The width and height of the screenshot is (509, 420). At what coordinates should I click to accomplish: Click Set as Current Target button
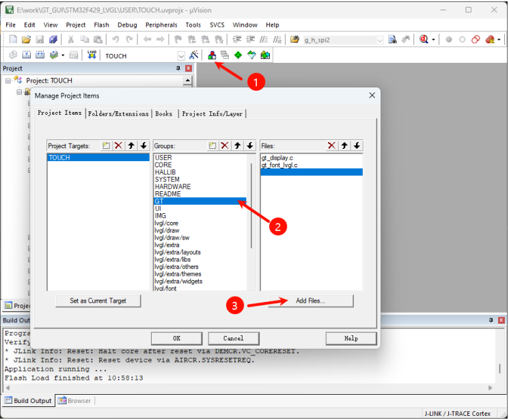(98, 301)
